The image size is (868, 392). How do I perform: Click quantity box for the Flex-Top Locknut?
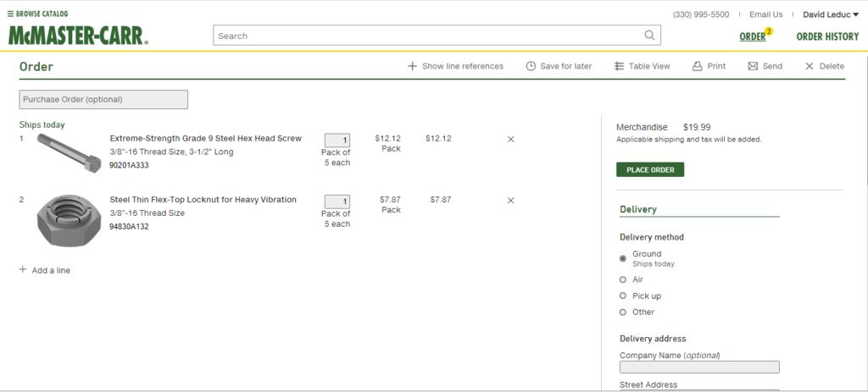tap(337, 202)
